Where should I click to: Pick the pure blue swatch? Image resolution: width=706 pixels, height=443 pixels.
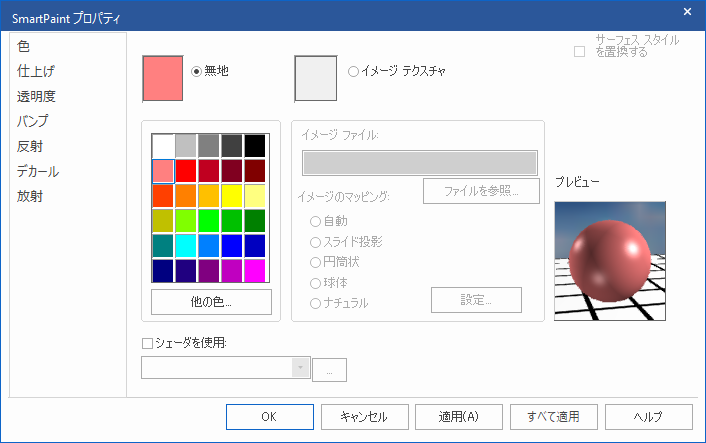(x=232, y=246)
